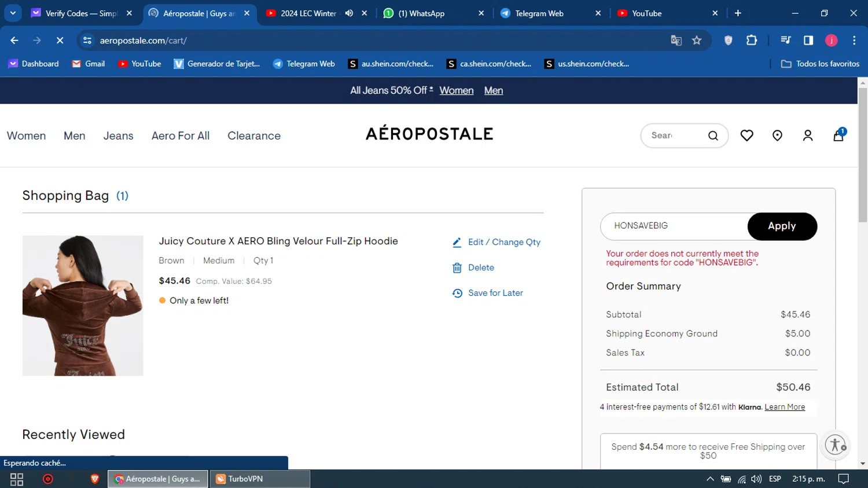
Task: Open the shopping bag cart icon
Action: [838, 135]
